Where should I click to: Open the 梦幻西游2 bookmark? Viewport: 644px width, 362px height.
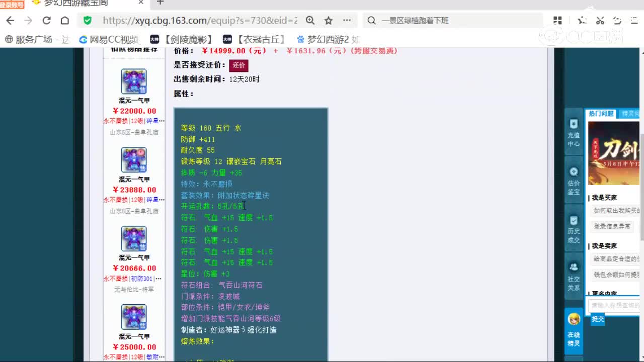(328, 39)
